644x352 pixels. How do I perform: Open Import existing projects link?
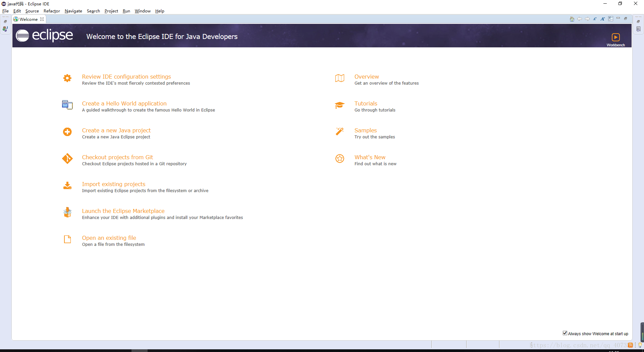(114, 184)
